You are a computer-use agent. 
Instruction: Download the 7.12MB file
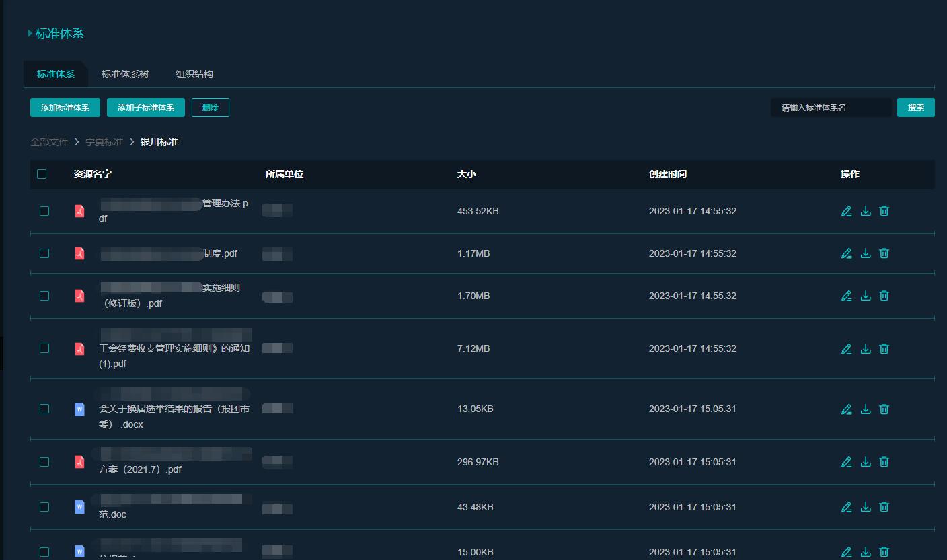tap(866, 348)
